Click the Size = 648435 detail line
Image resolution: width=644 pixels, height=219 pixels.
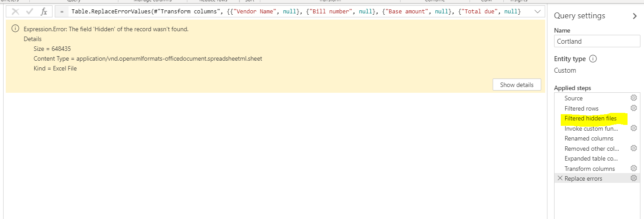(x=52, y=49)
